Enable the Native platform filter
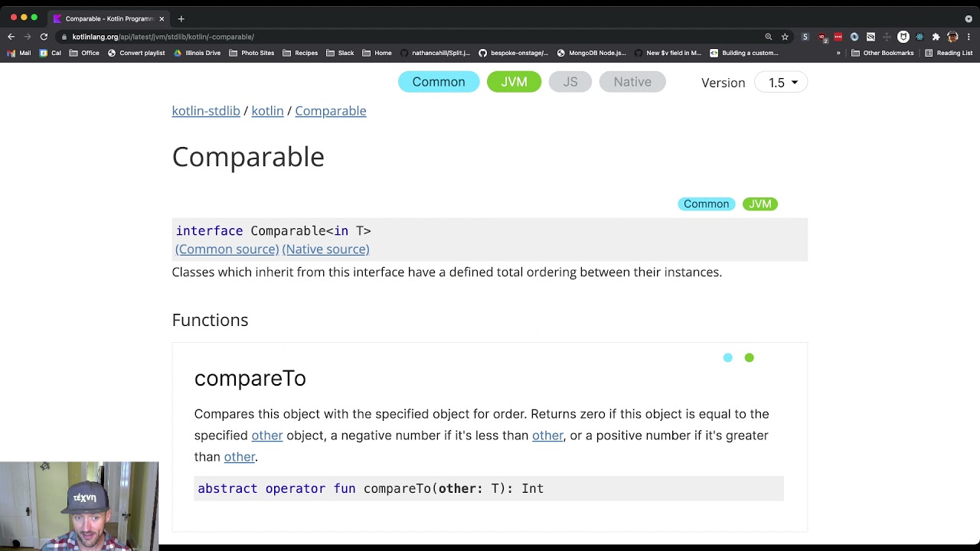 pos(632,82)
